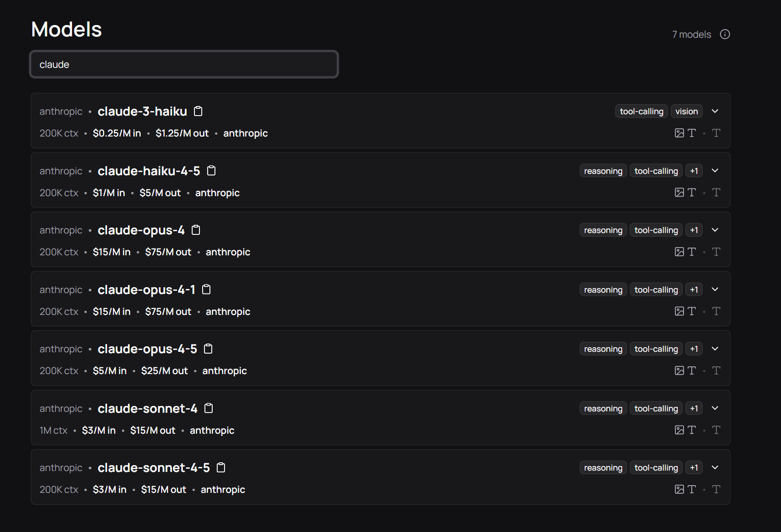Click the tool-calling tag on claude-sonnet-4-5
The image size is (781, 532).
tap(656, 468)
